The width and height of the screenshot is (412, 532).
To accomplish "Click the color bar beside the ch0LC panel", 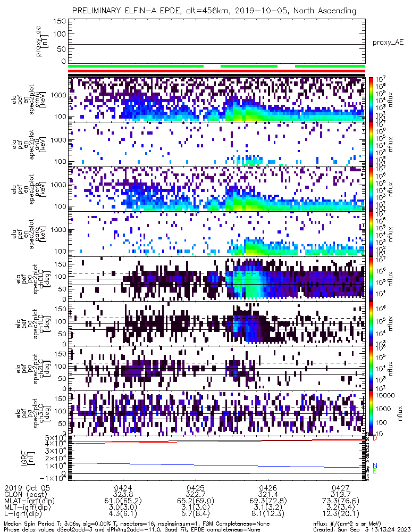I will pos(371,279).
